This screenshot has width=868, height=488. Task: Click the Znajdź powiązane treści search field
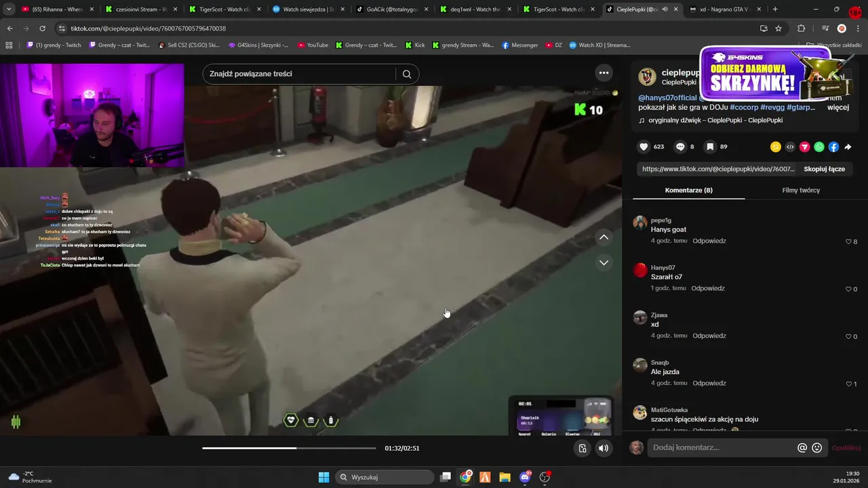tap(300, 74)
